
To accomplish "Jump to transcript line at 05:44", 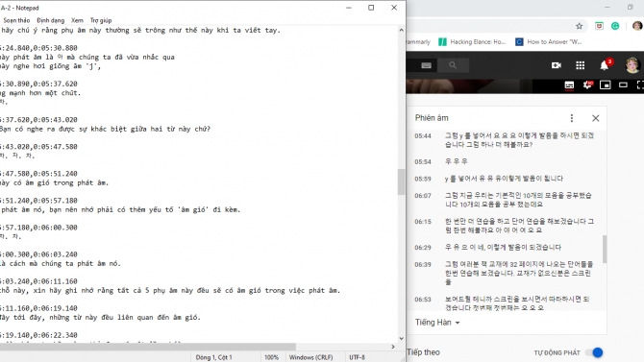I will (x=505, y=140).
